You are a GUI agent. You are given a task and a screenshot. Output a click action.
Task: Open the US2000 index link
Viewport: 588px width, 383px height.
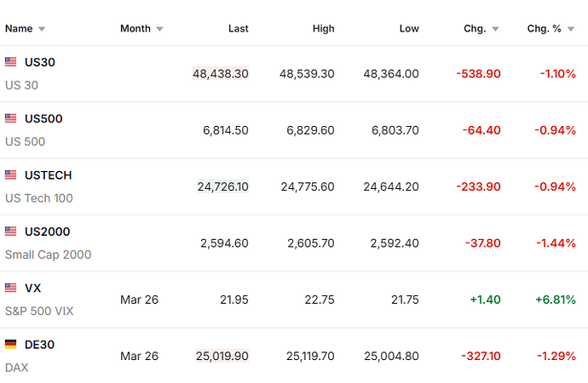click(47, 232)
